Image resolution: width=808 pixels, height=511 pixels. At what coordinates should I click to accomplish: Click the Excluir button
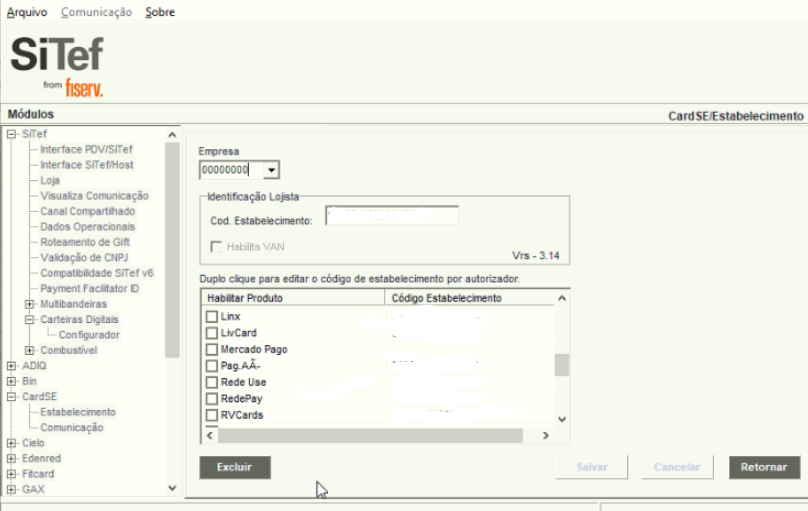tap(235, 467)
